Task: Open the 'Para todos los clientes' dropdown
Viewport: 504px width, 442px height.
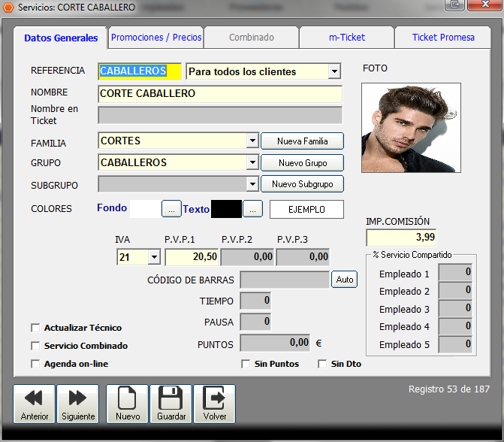Action: pos(334,71)
